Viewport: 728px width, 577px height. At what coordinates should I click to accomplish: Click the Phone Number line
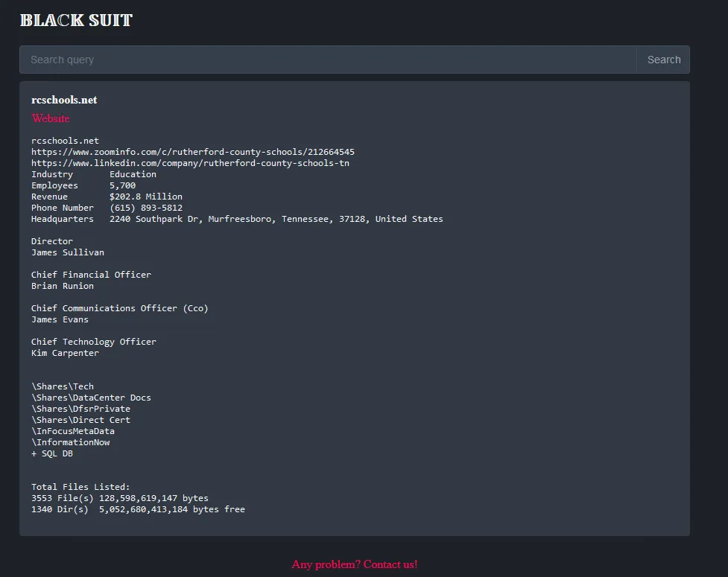[107, 208]
